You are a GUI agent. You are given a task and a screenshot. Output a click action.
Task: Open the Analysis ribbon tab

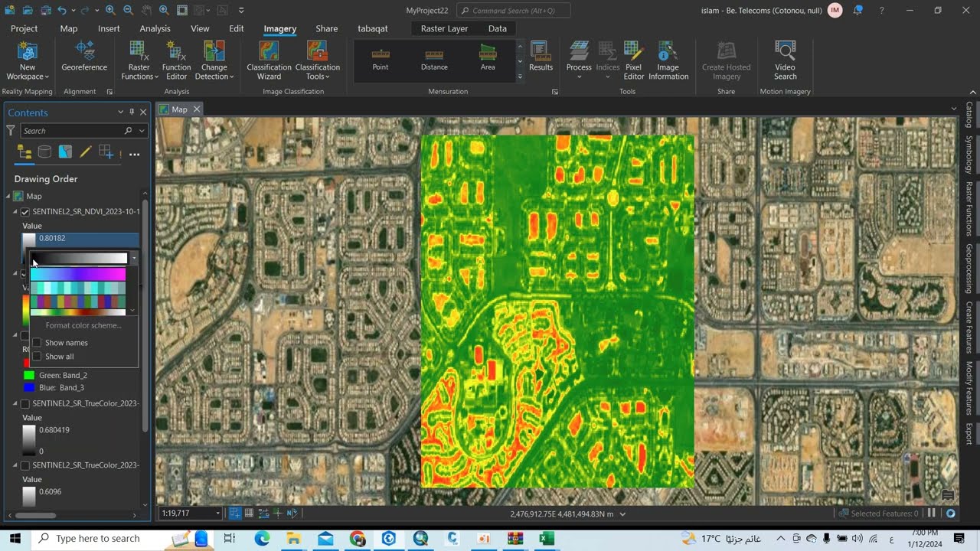[x=155, y=28]
